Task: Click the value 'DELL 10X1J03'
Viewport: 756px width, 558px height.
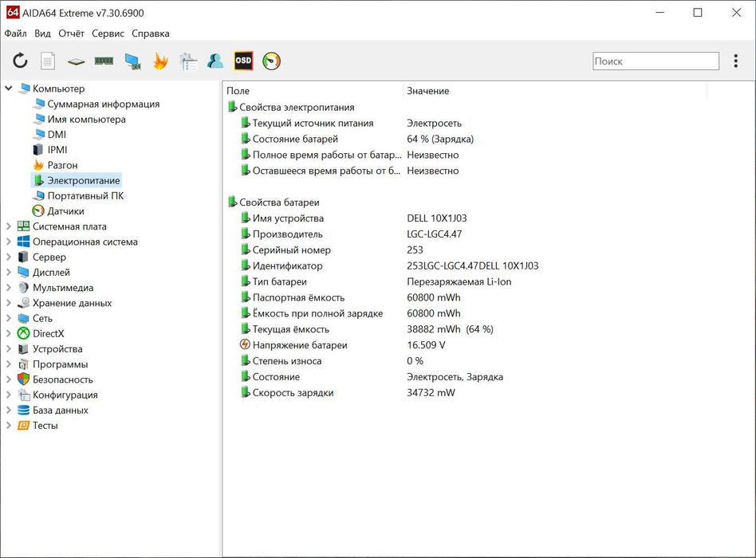Action: click(x=437, y=218)
